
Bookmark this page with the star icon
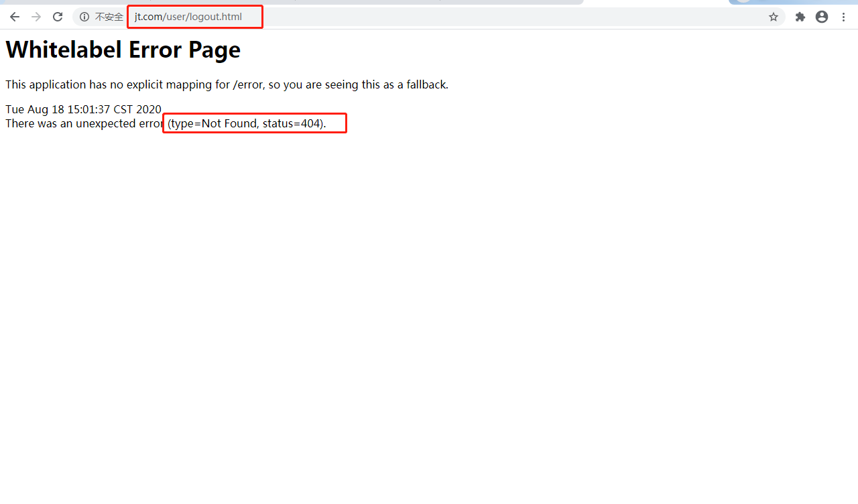tap(774, 17)
